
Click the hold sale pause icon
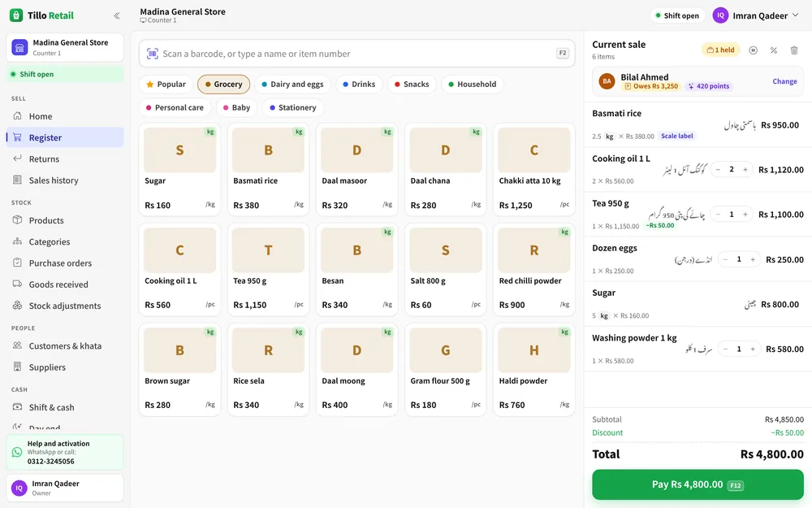click(x=753, y=50)
